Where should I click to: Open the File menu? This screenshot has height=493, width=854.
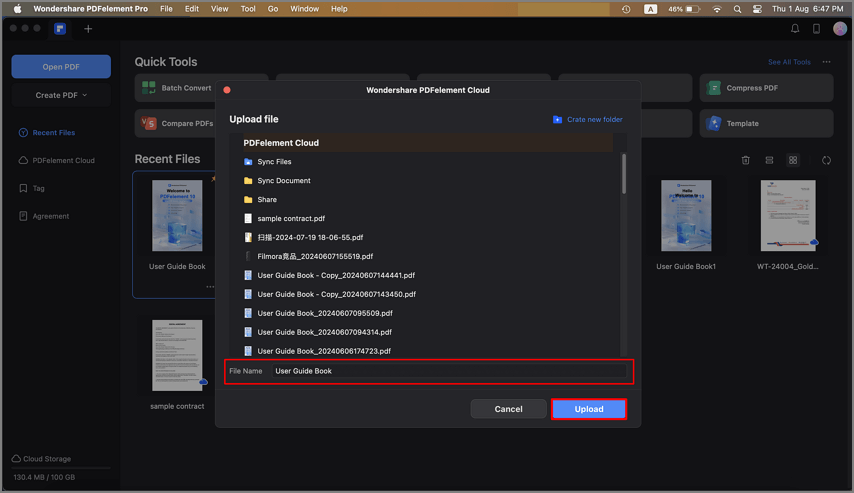(x=166, y=9)
